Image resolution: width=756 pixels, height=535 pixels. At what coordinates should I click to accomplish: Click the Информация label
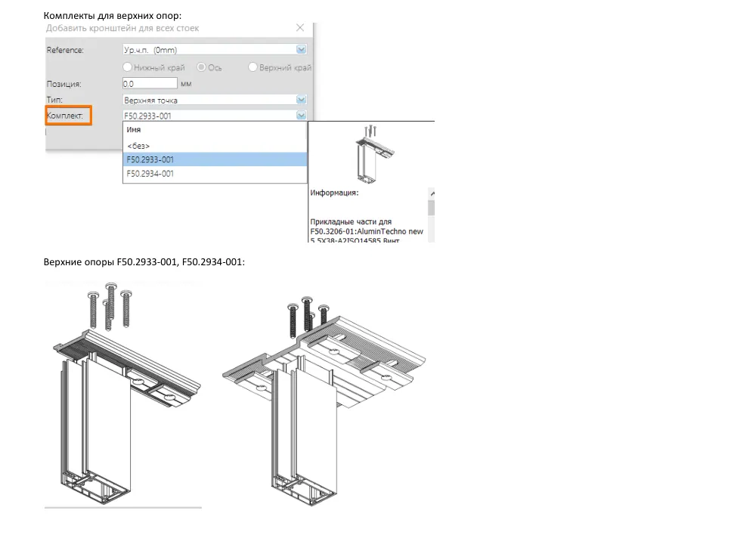click(x=334, y=193)
